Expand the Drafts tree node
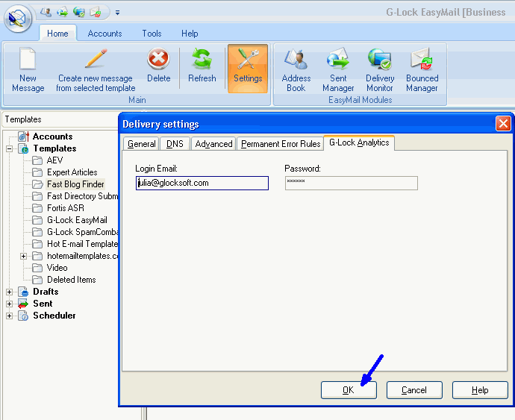The width and height of the screenshot is (515, 420). (x=9, y=292)
